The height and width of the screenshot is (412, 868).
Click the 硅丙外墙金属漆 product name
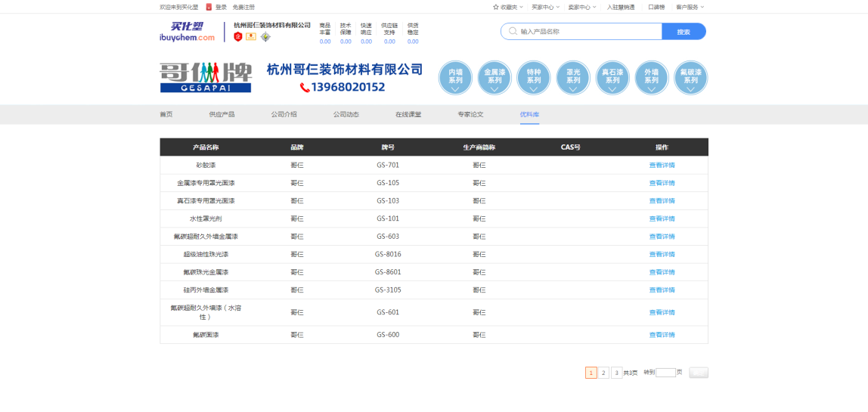tap(206, 290)
